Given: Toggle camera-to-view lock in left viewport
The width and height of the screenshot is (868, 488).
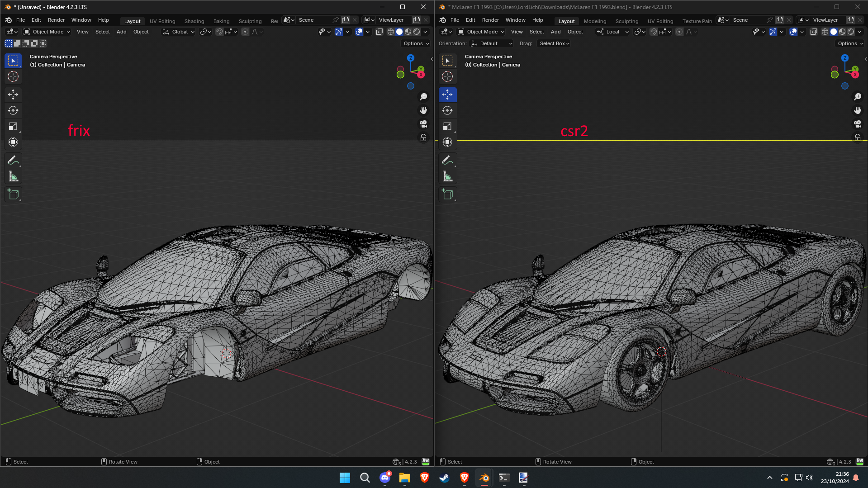Looking at the screenshot, I should 423,137.
